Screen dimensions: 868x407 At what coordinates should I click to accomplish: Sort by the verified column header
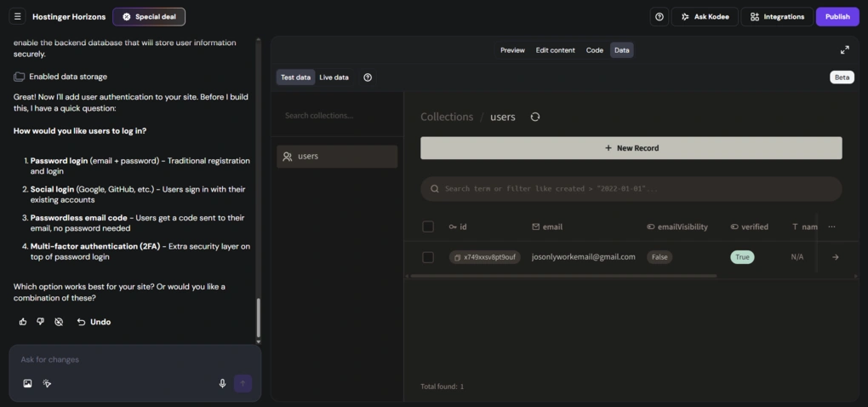(x=750, y=227)
